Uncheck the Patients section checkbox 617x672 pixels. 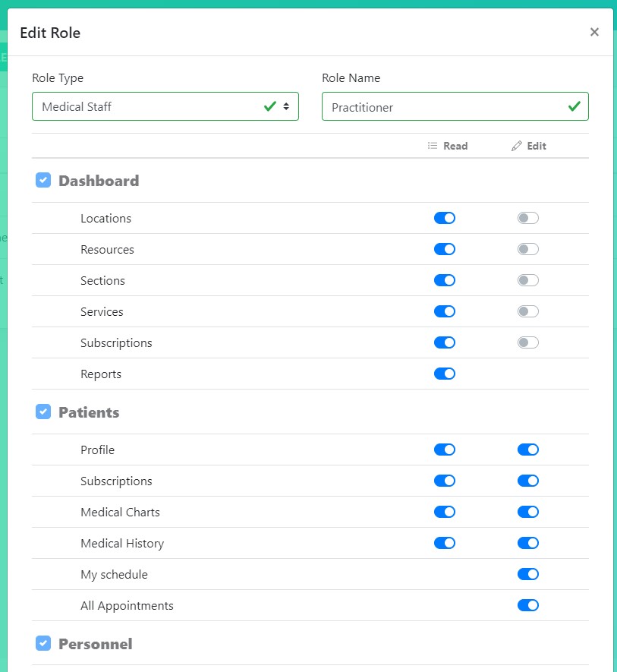pyautogui.click(x=43, y=412)
